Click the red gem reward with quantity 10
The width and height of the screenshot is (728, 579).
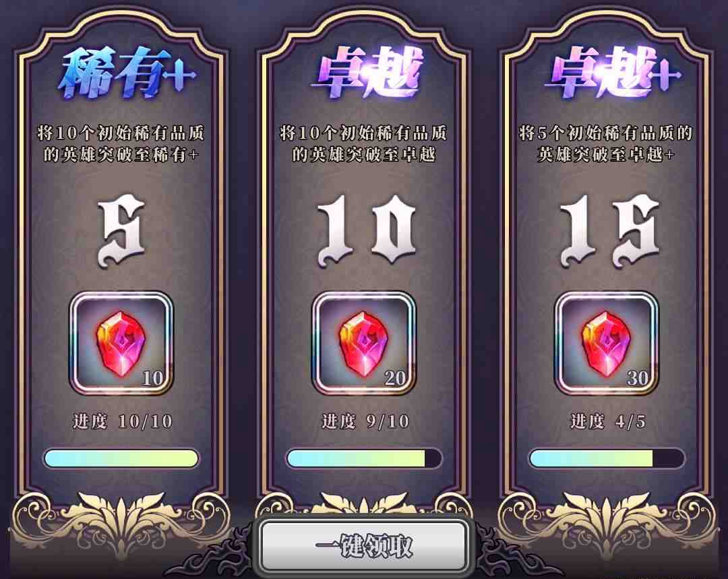point(121,344)
